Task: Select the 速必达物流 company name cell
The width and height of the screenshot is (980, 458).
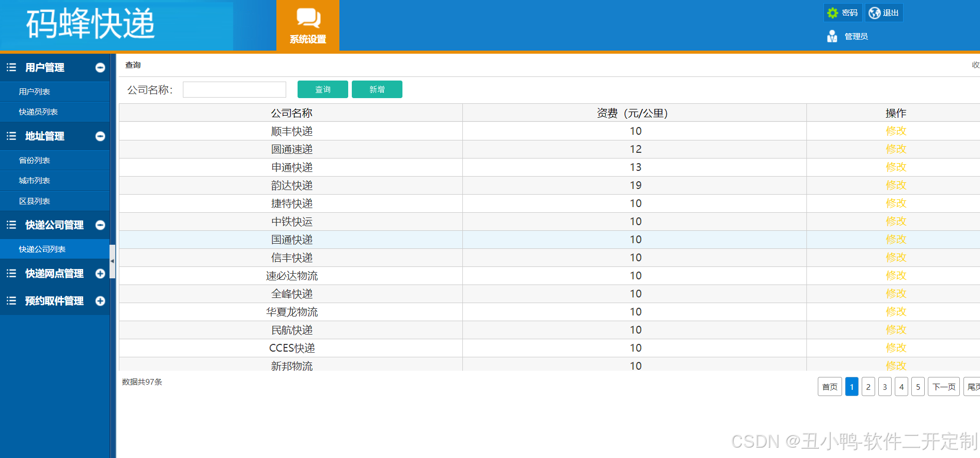Action: (x=292, y=276)
